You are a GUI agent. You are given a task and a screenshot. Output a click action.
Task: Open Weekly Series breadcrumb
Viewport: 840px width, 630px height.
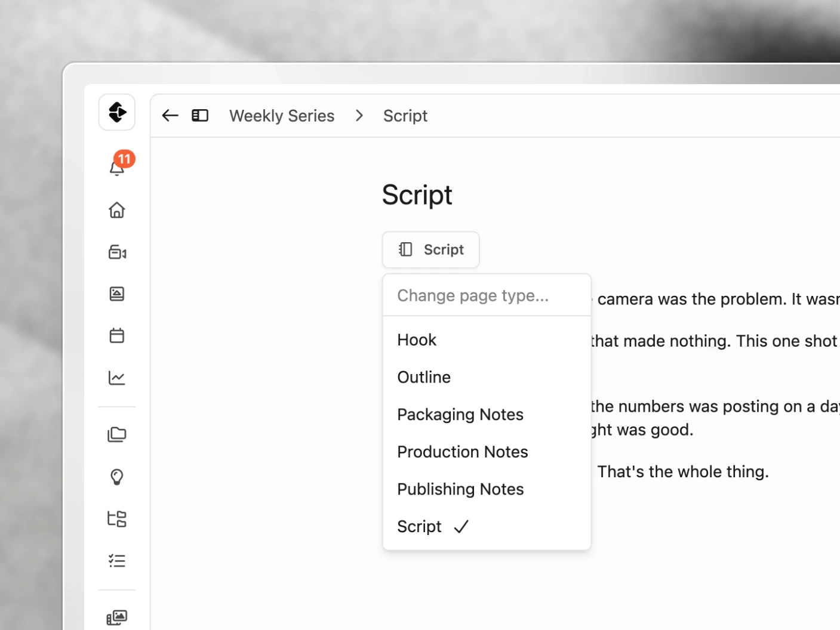(x=282, y=116)
